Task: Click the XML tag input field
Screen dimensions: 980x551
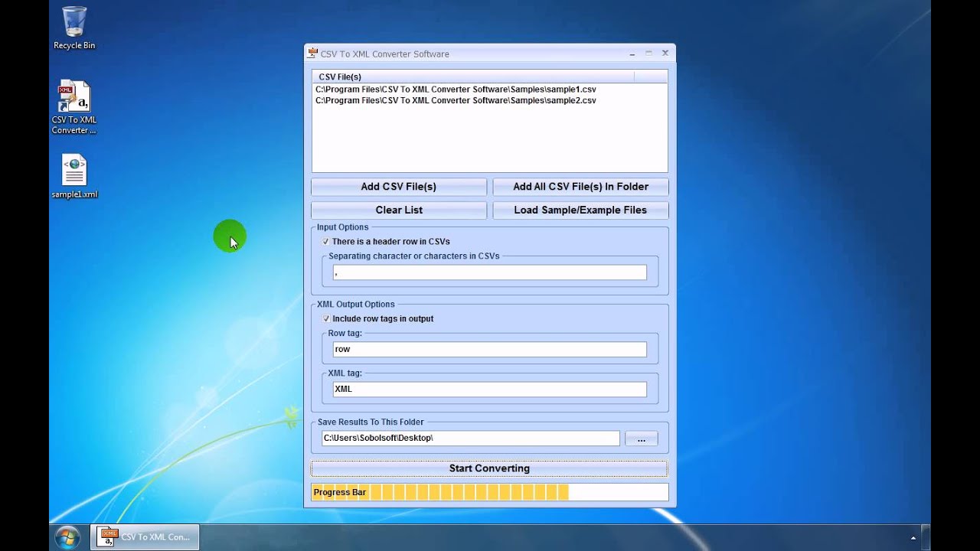Action: pyautogui.click(x=489, y=389)
